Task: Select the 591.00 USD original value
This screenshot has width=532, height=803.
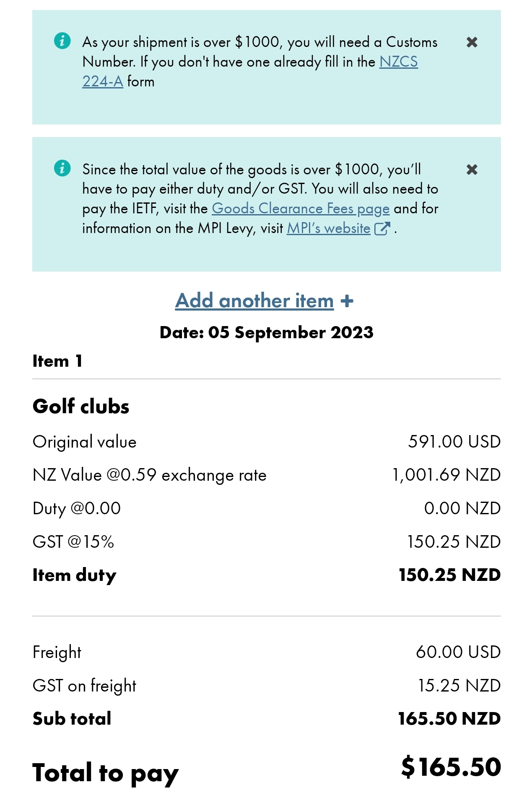Action: [x=454, y=442]
